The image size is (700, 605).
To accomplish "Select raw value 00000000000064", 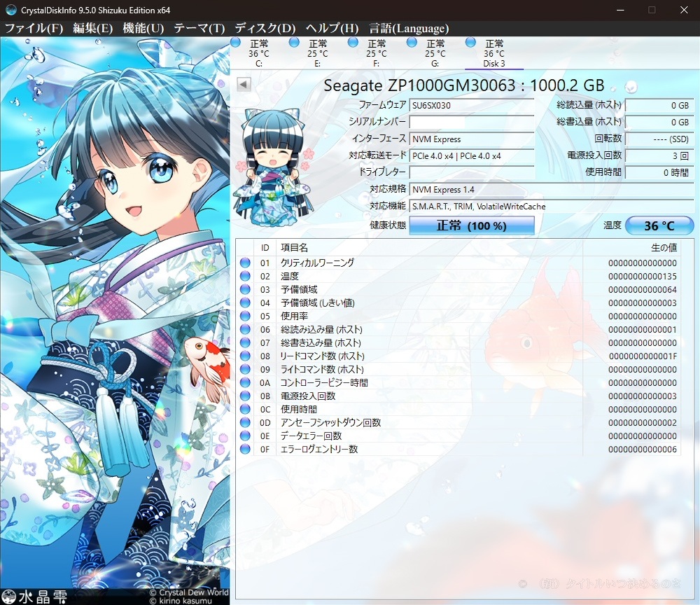I will pos(643,290).
